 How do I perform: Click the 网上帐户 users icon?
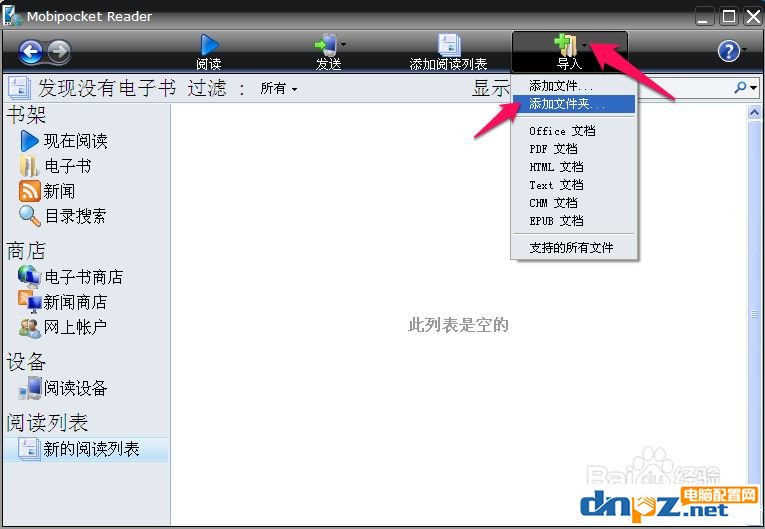pos(29,327)
